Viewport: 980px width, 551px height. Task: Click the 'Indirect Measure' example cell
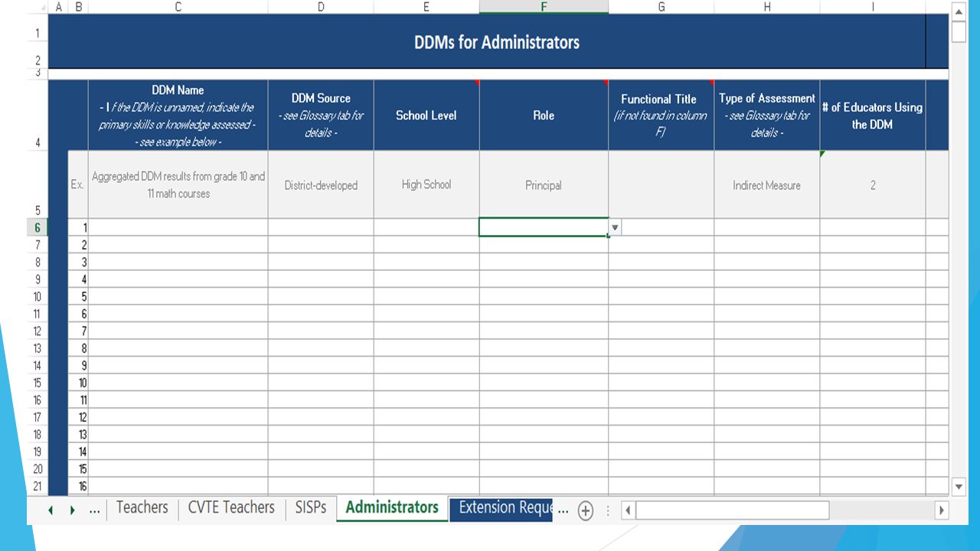(767, 184)
